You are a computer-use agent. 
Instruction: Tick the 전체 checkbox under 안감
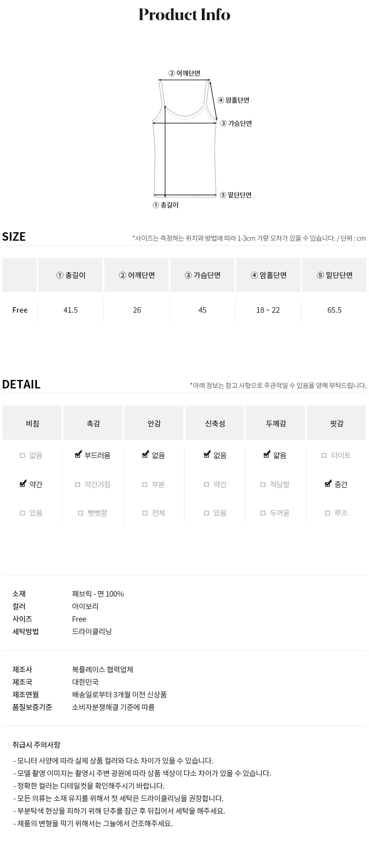145,513
